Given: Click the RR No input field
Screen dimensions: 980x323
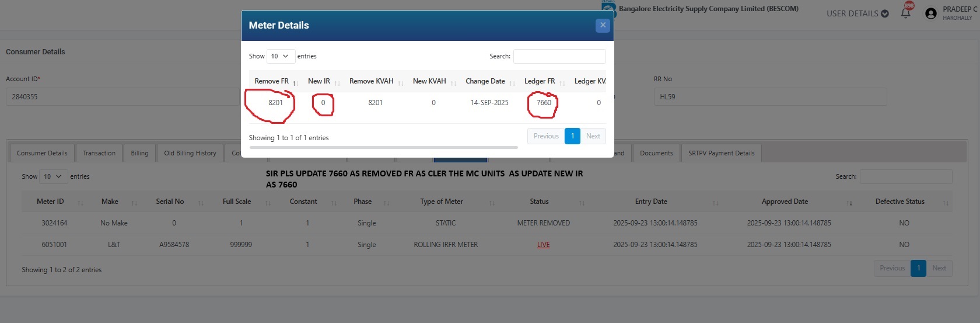Looking at the screenshot, I should [770, 96].
